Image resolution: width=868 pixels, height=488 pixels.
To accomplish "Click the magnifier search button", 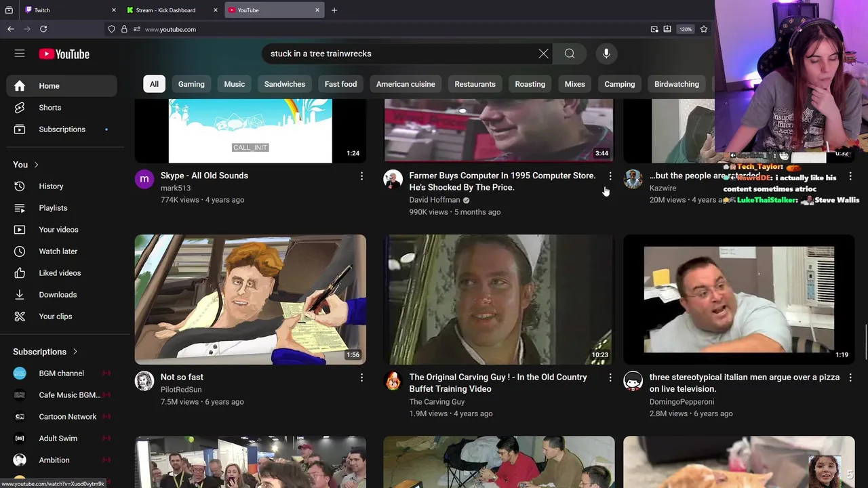I will 570,54.
